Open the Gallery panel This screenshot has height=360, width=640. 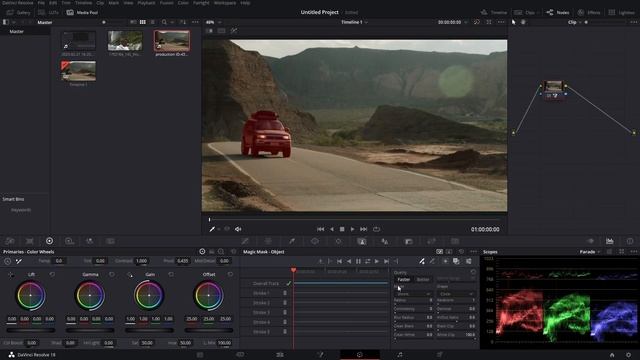19,13
